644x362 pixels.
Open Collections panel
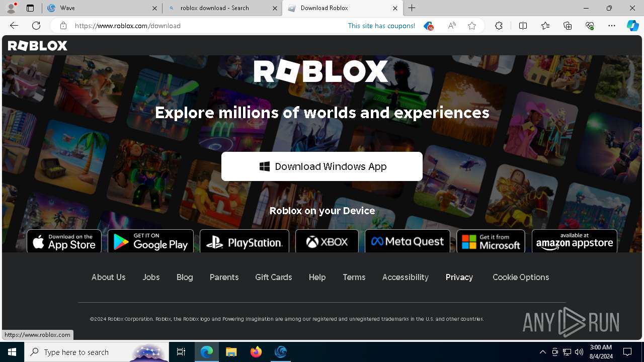[x=568, y=26]
